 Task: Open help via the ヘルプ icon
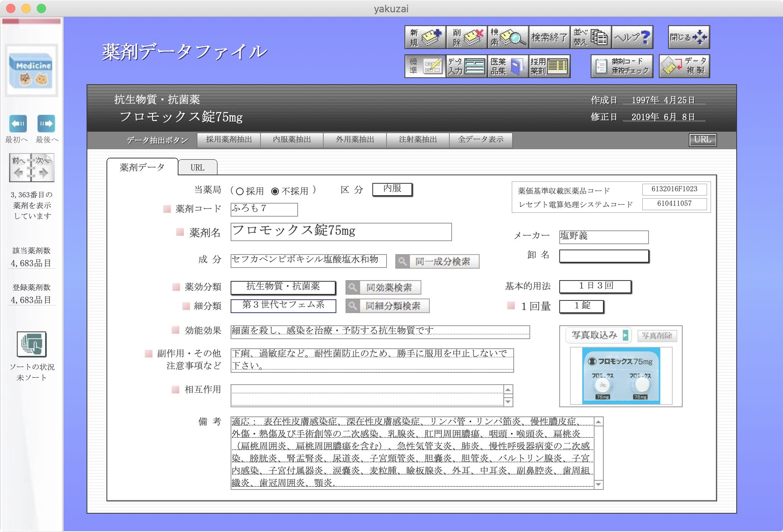point(632,37)
